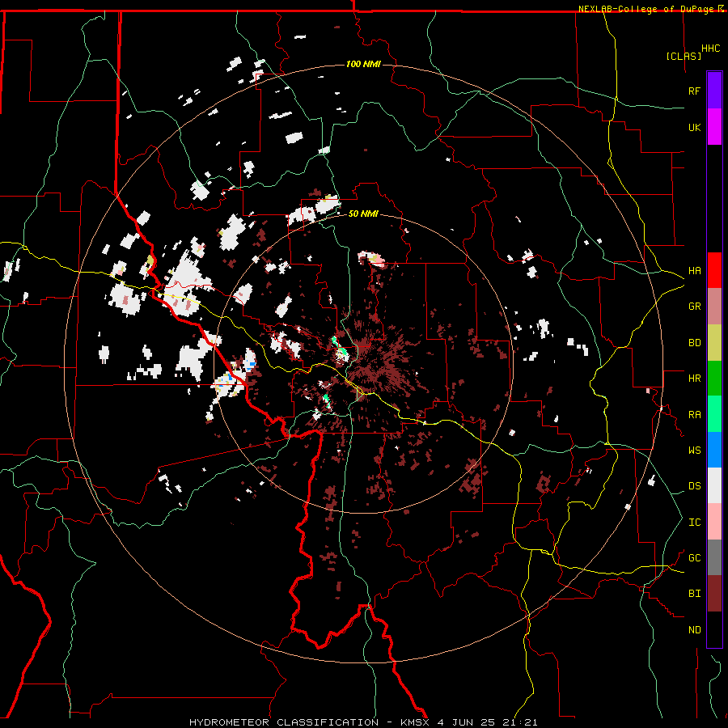Click the HYDROMETEOR CLASSIFICATION KMSX title text
The image size is (728, 728).
pos(363,722)
